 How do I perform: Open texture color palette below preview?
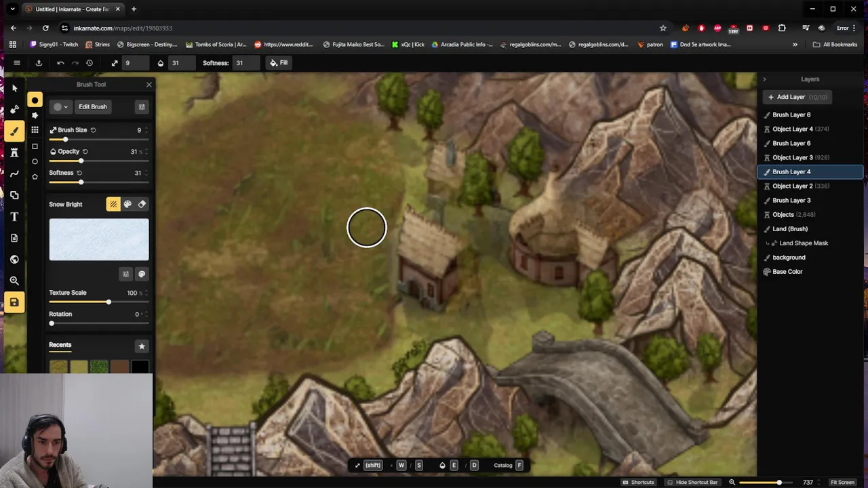(x=142, y=274)
